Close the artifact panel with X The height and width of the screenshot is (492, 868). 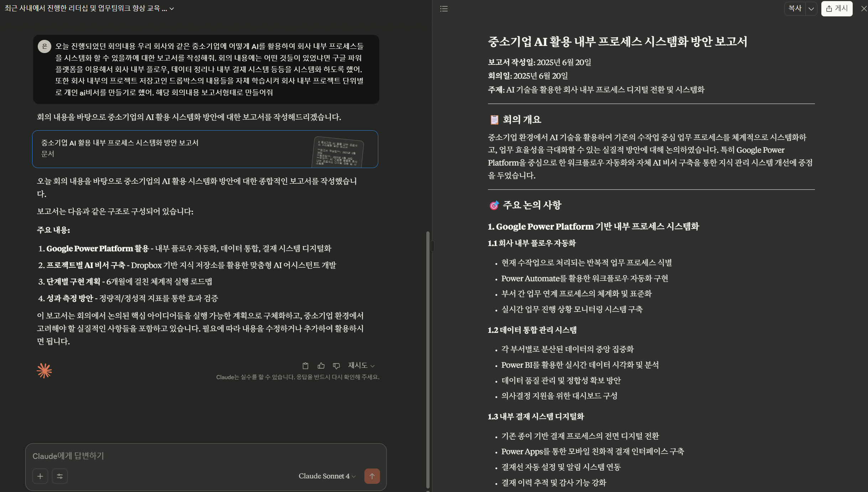tap(864, 9)
